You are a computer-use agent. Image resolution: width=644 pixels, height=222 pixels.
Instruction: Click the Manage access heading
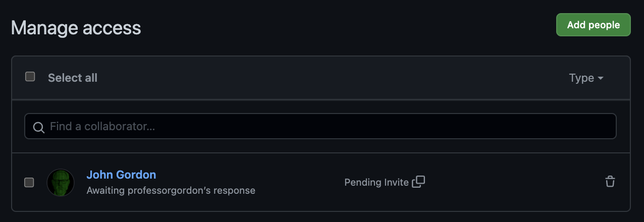[x=76, y=28]
